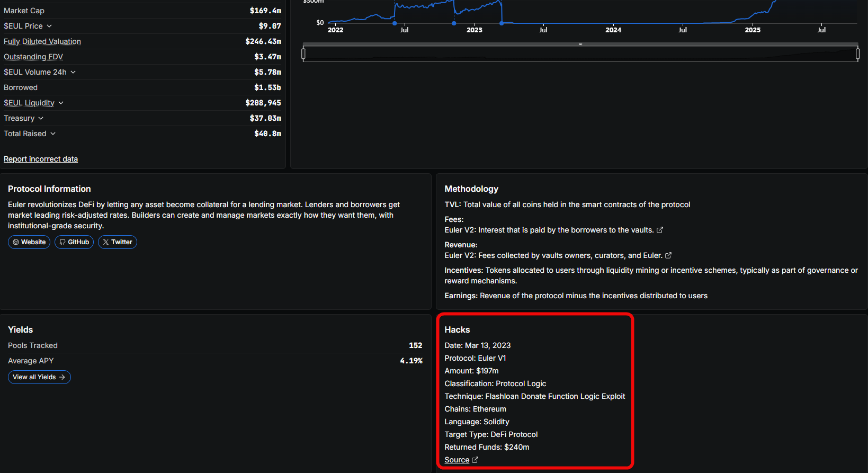868x473 pixels.
Task: Open the Twitter profile button
Action: click(x=118, y=242)
